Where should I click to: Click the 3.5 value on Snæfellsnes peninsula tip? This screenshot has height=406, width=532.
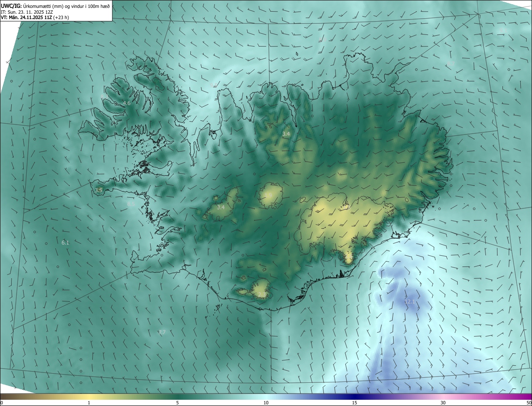(x=99, y=190)
